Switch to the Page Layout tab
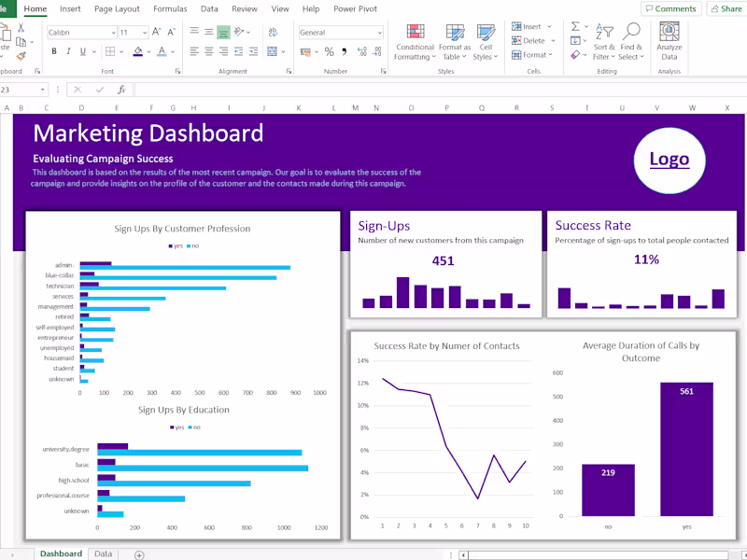This screenshot has height=560, width=747. click(117, 8)
